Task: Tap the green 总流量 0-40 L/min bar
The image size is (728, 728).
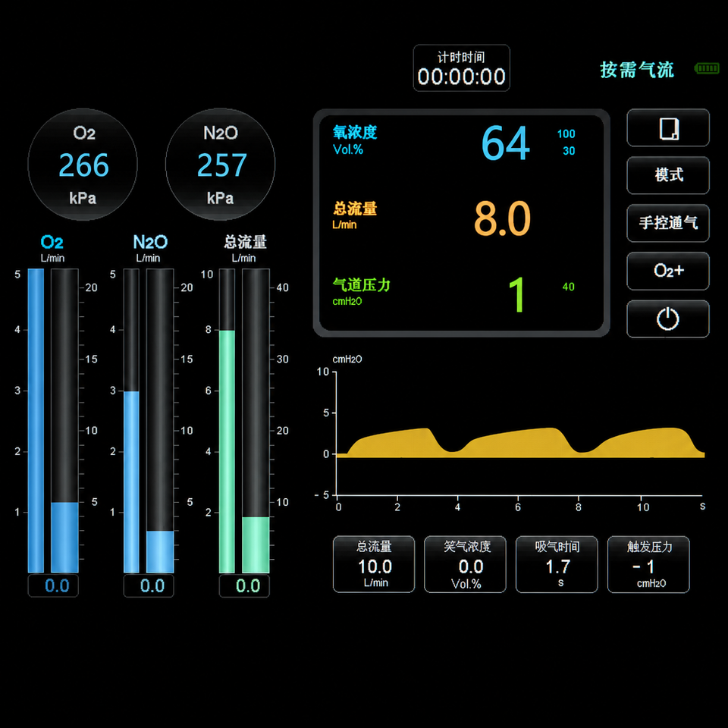Action: pos(256,421)
